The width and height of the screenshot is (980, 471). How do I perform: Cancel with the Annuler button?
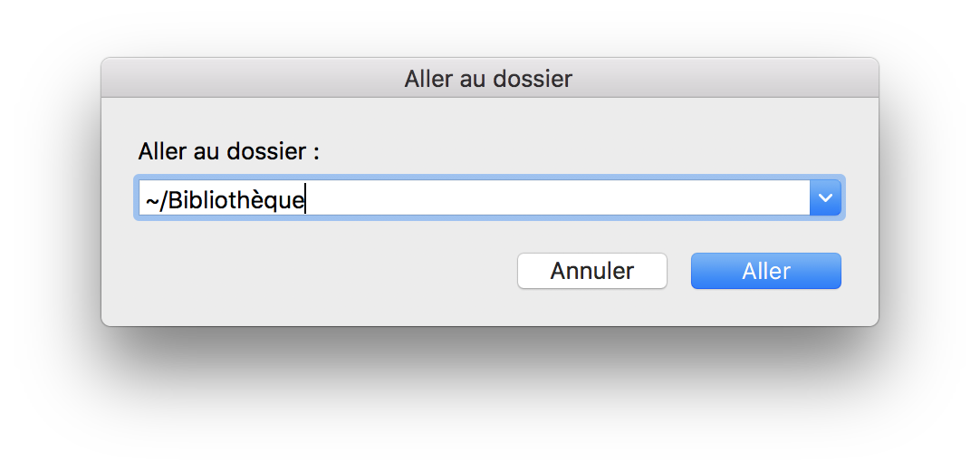(592, 271)
